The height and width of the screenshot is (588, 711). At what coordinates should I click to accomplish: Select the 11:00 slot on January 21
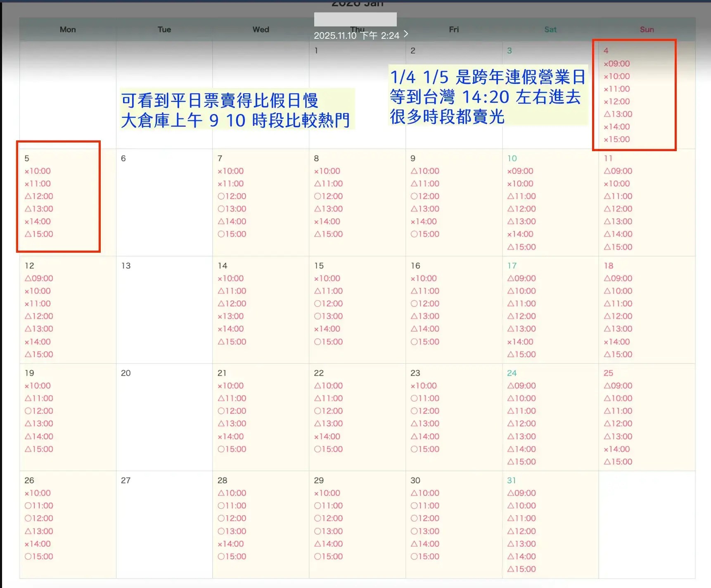[x=232, y=398]
